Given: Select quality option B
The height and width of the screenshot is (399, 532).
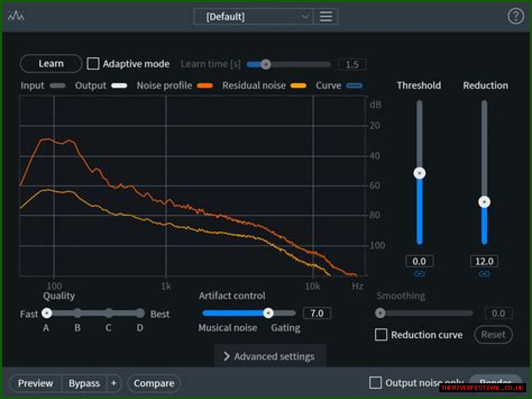Looking at the screenshot, I should pos(78,313).
